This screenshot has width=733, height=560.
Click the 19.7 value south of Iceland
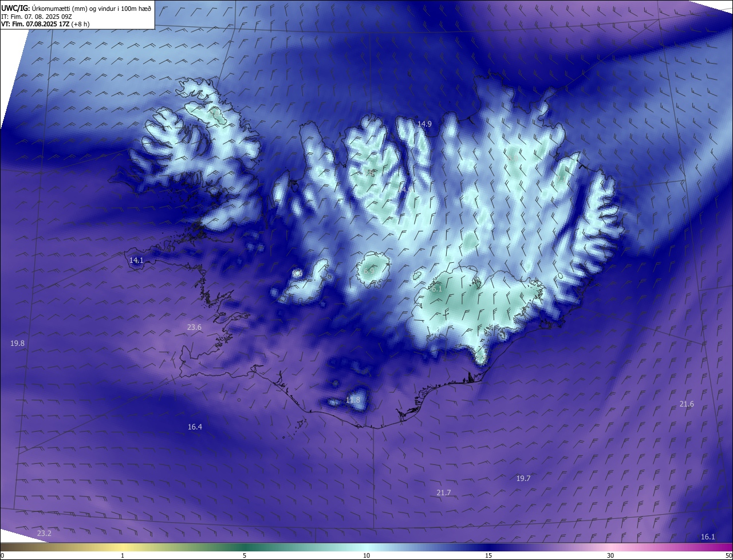point(523,478)
